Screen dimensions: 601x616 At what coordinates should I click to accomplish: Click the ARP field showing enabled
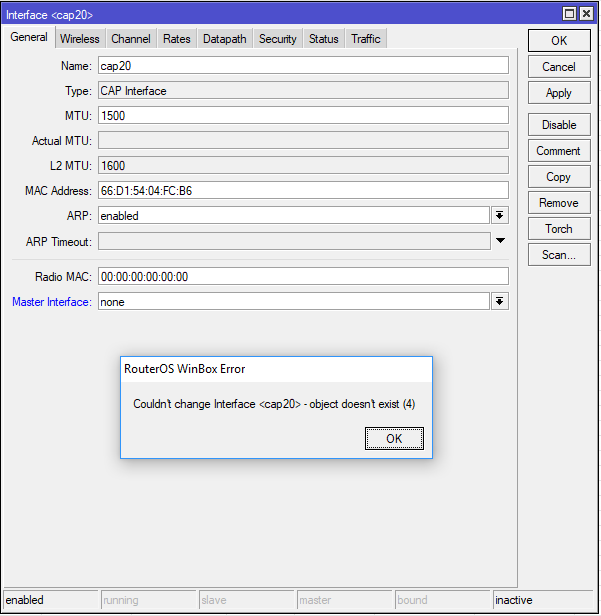294,215
